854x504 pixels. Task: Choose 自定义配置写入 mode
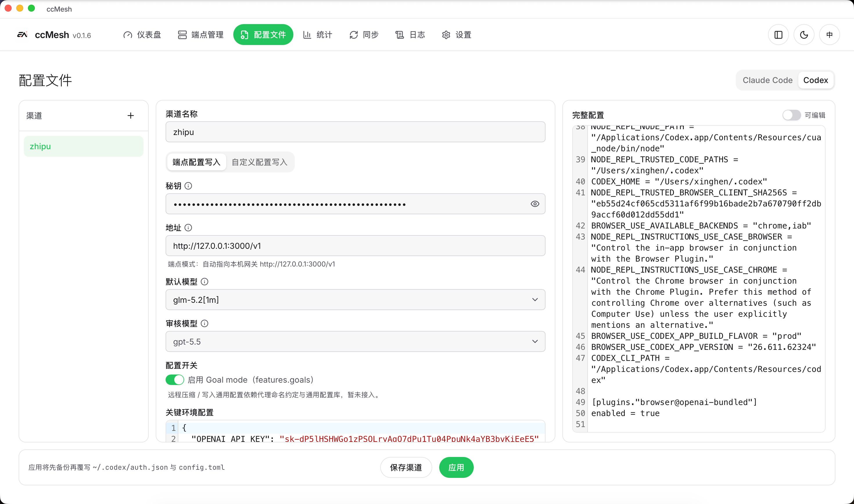point(259,162)
